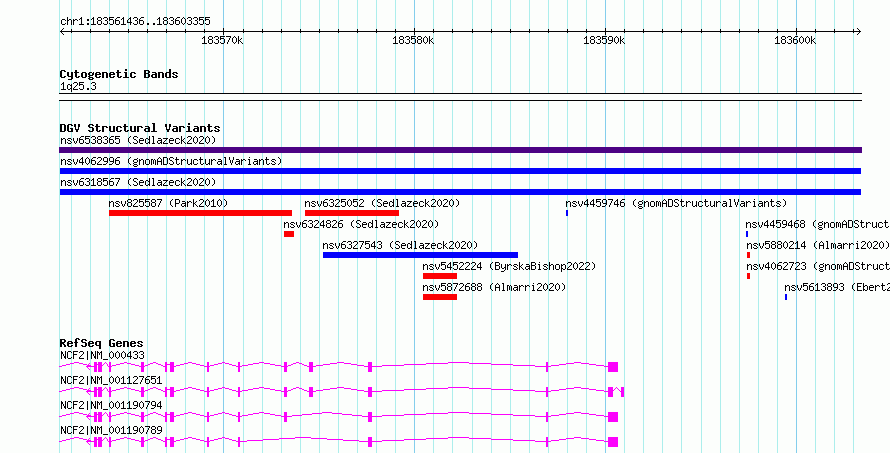Click the nsv5613893 variant label
The image size is (890, 453).
(837, 287)
